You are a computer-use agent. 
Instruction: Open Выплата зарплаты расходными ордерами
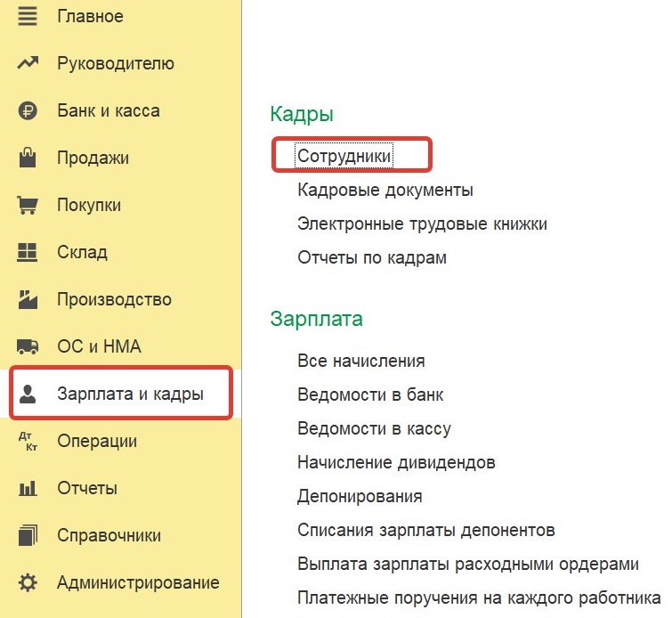(x=468, y=564)
